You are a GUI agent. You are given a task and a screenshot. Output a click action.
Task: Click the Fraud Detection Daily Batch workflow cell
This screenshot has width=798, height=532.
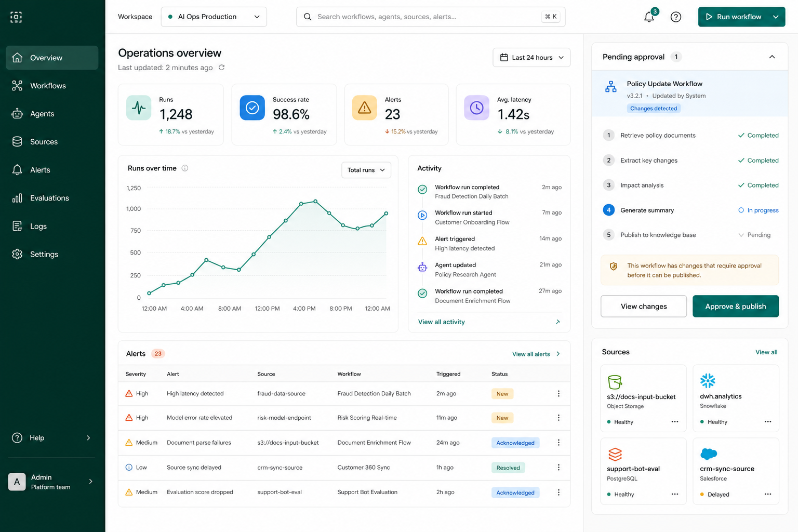[x=374, y=394]
